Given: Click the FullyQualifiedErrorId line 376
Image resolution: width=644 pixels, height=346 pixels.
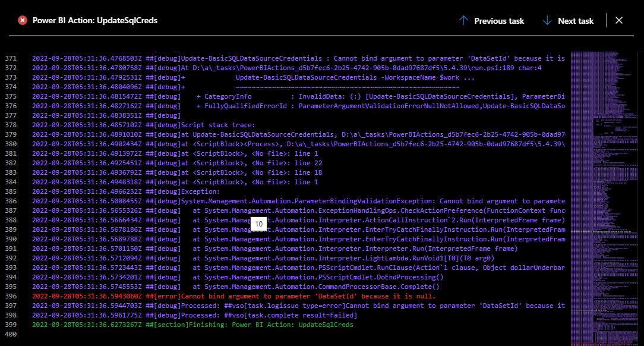Looking at the screenshot, I should [299, 106].
